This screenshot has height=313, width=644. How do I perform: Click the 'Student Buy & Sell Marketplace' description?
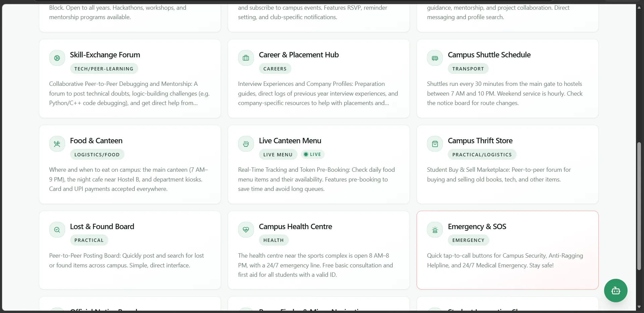(x=499, y=174)
